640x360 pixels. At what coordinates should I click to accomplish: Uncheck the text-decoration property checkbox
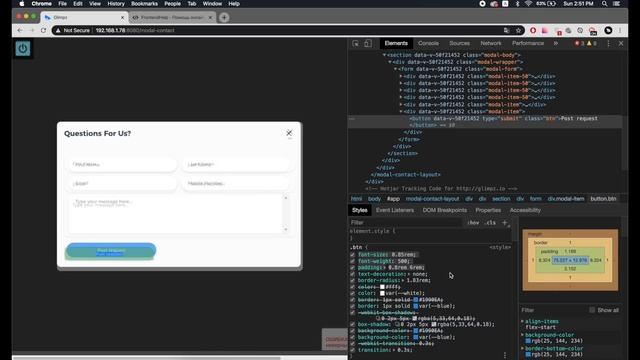352,274
